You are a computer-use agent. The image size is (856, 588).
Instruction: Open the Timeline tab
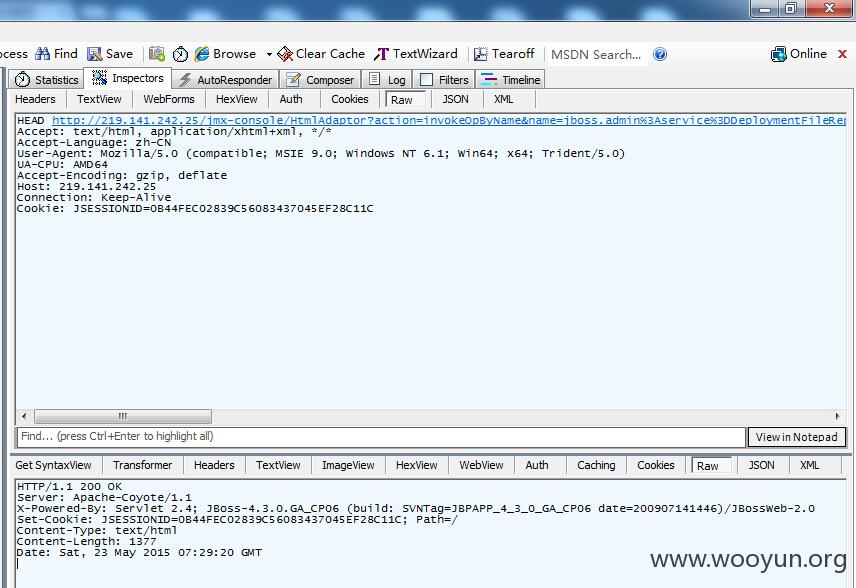(x=510, y=80)
